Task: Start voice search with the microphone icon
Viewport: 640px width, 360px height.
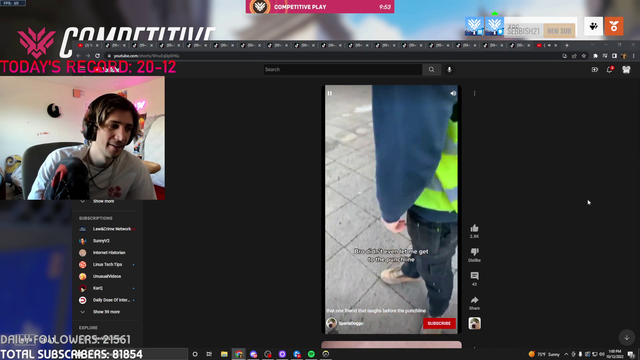Action: point(449,69)
